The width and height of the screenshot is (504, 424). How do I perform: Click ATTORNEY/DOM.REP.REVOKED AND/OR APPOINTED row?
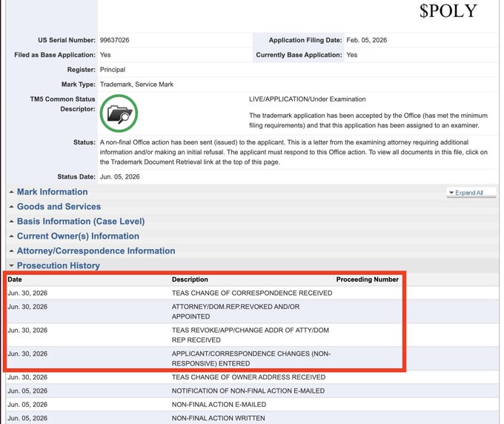point(252,311)
